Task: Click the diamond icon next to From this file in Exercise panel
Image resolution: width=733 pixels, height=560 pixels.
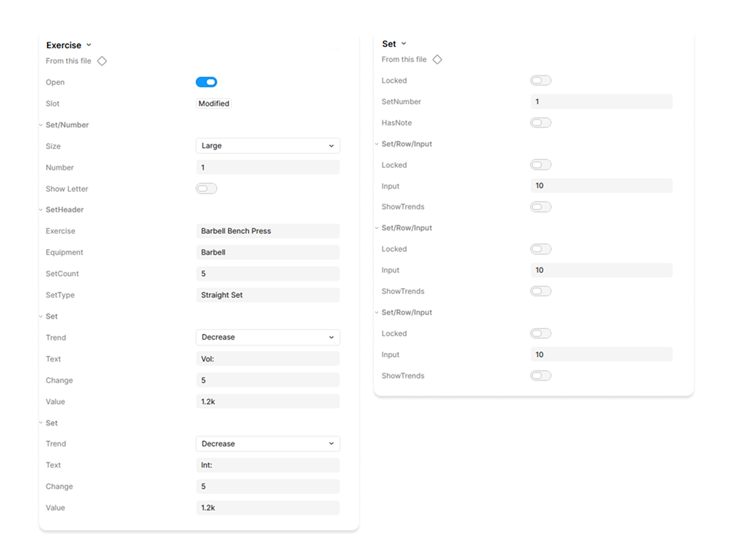Action: pyautogui.click(x=102, y=61)
